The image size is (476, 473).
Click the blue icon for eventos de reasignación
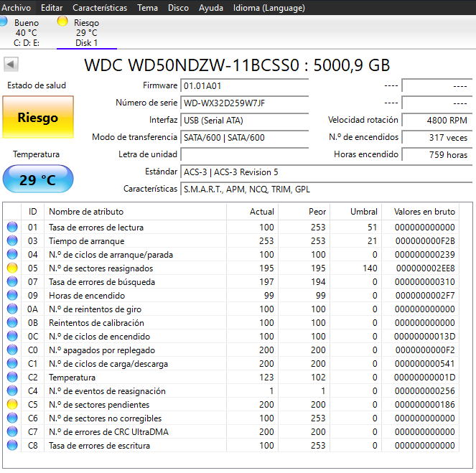click(12, 390)
